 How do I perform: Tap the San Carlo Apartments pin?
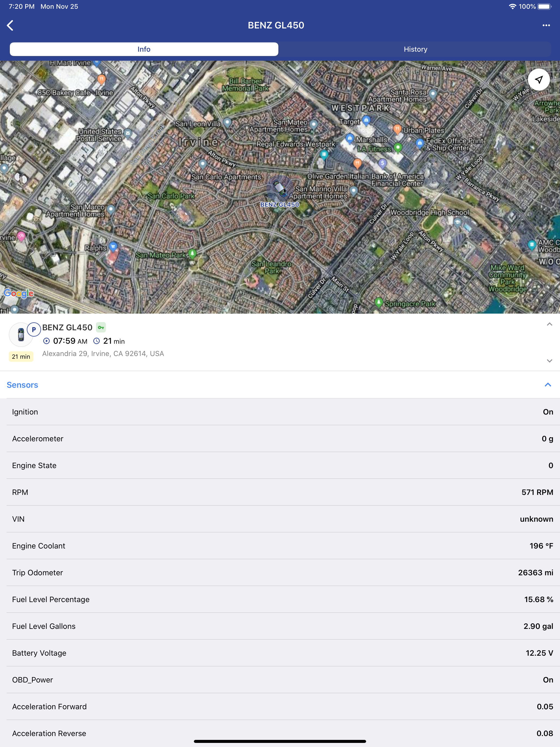[202, 164]
